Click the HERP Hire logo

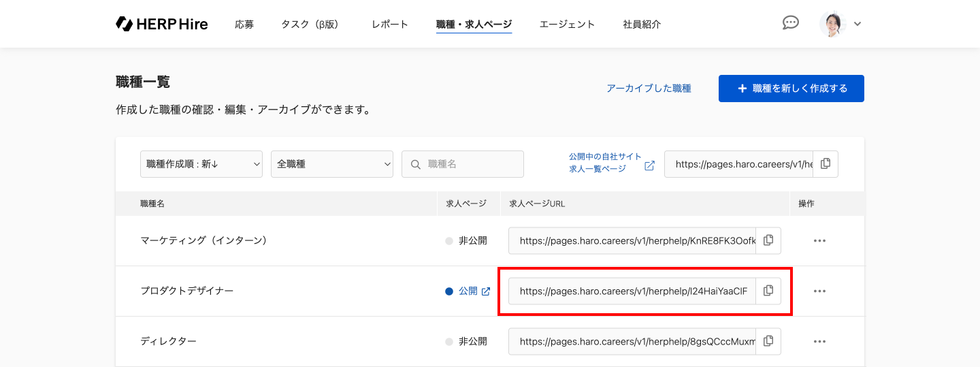pyautogui.click(x=162, y=24)
